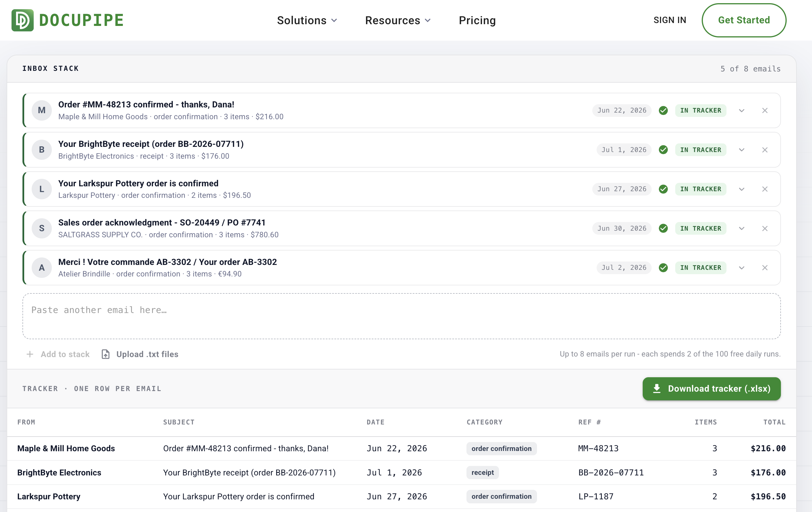Click IN TRACKER badge on SO-20449 email

coord(701,228)
